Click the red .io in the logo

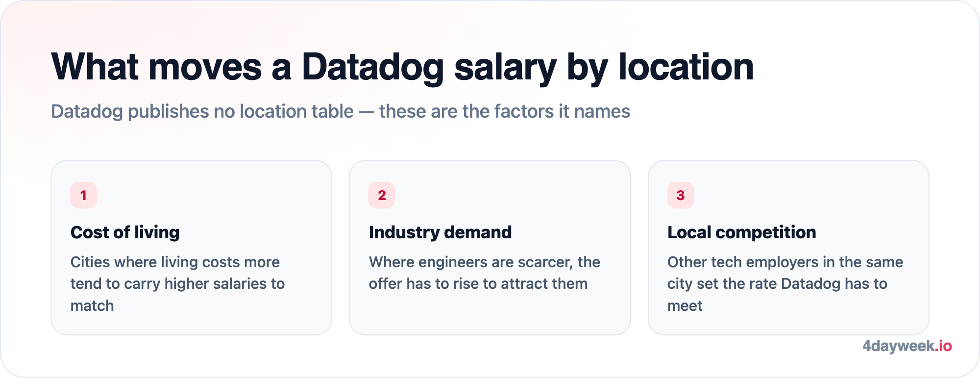(944, 346)
